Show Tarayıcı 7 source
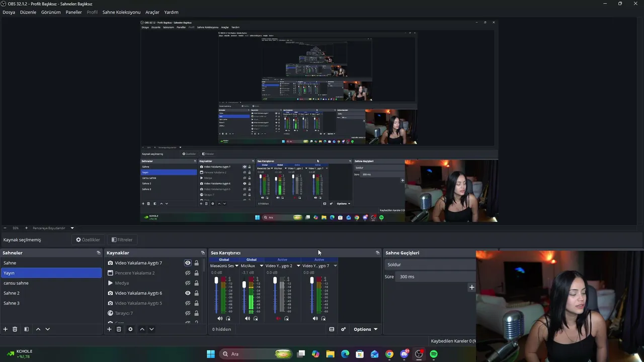644x362 pixels. pos(188,313)
